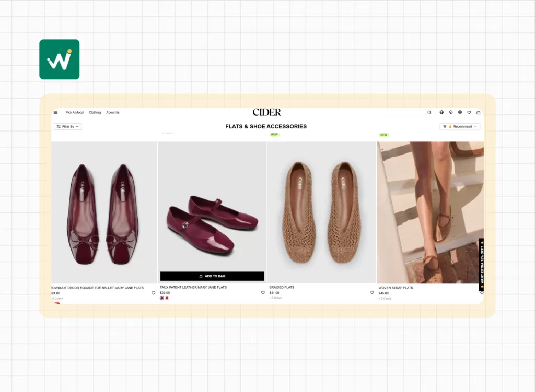Open the Recommend sort dropdown

coord(460,127)
